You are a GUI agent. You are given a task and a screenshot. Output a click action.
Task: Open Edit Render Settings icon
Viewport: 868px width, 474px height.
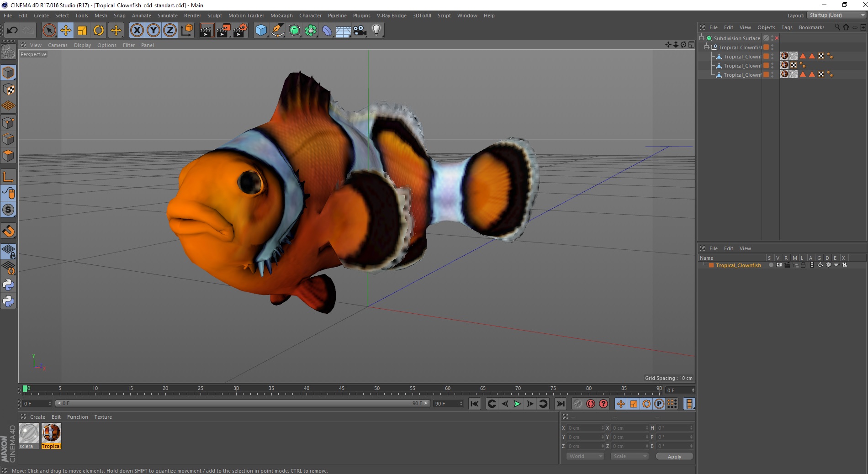[x=240, y=31]
